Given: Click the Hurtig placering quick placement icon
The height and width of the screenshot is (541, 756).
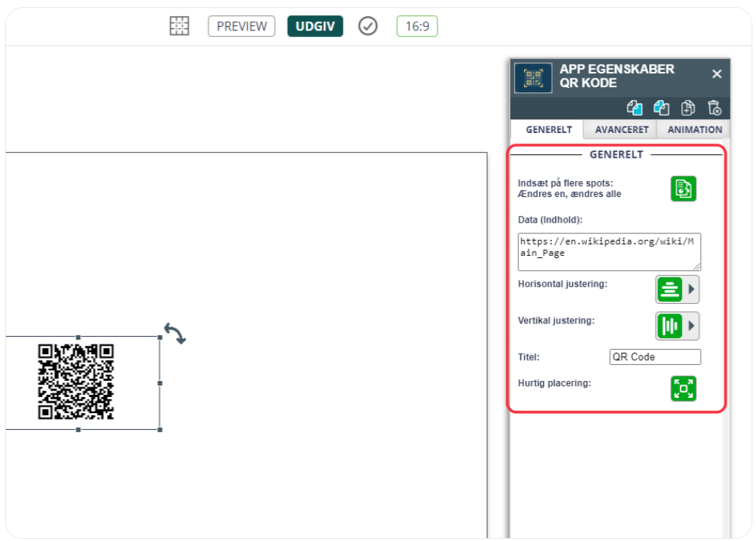Looking at the screenshot, I should (683, 388).
